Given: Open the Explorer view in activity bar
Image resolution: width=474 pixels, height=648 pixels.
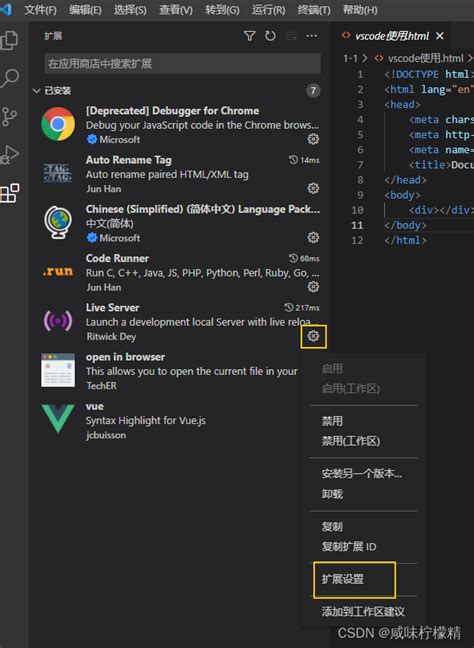Looking at the screenshot, I should [x=9, y=40].
